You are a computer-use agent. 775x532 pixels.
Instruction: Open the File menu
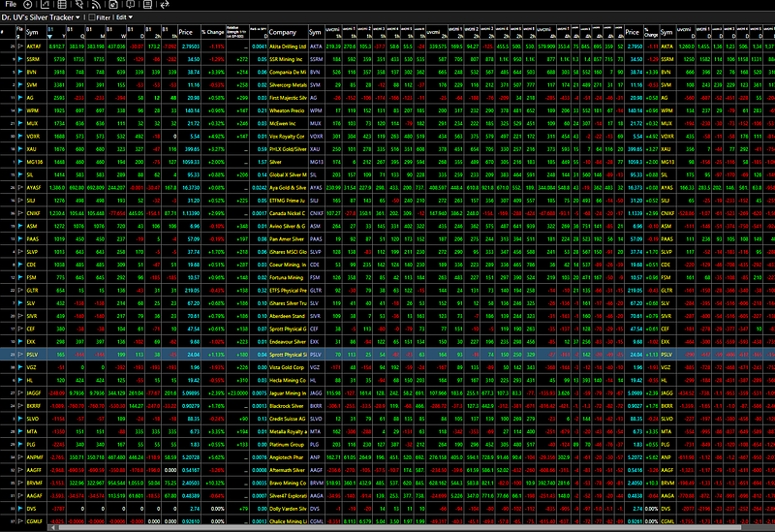coord(11,5)
